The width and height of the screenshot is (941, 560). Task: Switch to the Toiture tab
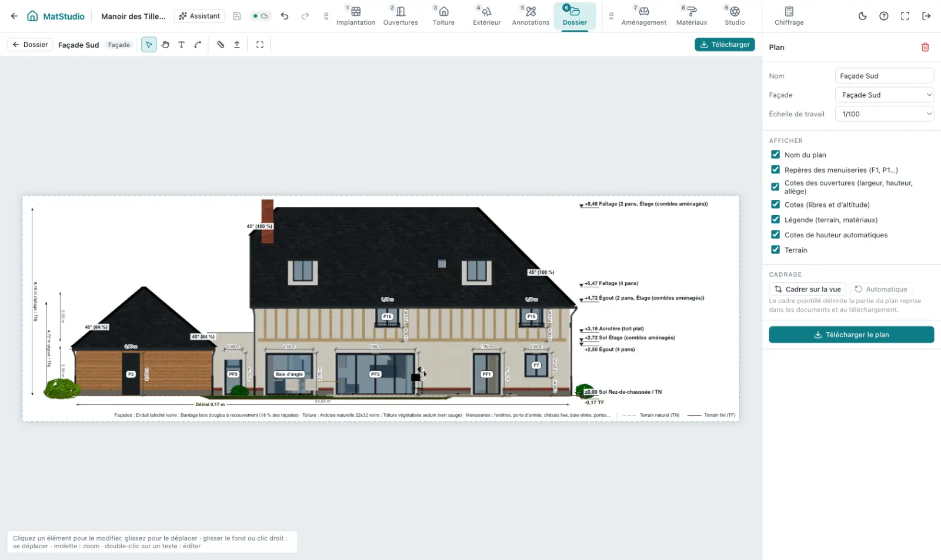[x=443, y=16]
